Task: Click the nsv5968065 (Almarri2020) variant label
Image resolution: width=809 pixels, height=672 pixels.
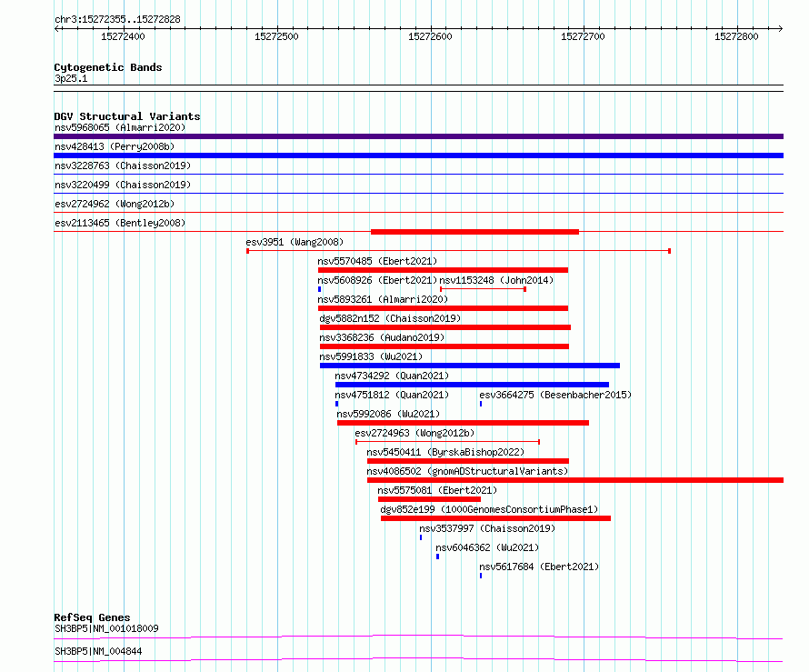Action: [x=120, y=127]
